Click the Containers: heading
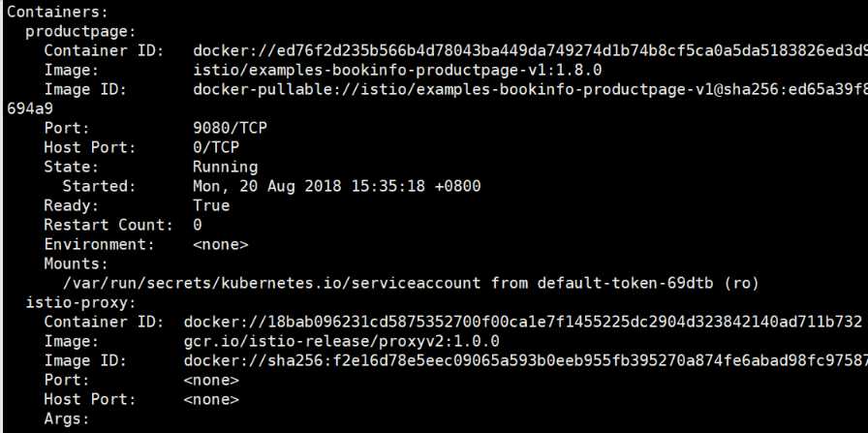 click(57, 12)
